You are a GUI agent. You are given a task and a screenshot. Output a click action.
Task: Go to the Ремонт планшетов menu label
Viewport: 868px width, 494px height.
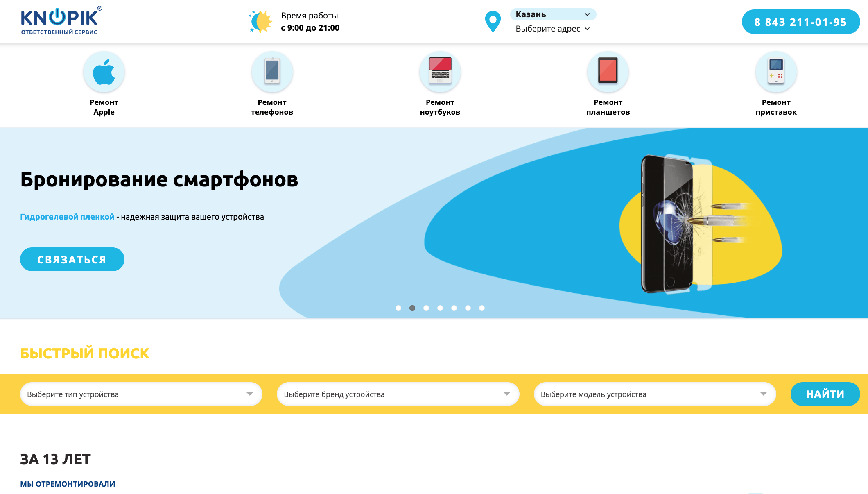(608, 107)
